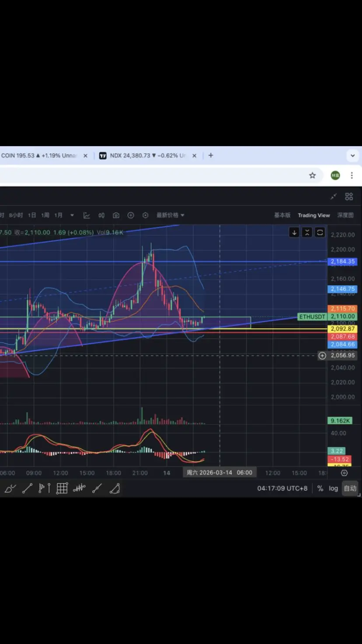362x644 pixels.
Task: Open the circular chart settings icon
Action: [x=145, y=215]
